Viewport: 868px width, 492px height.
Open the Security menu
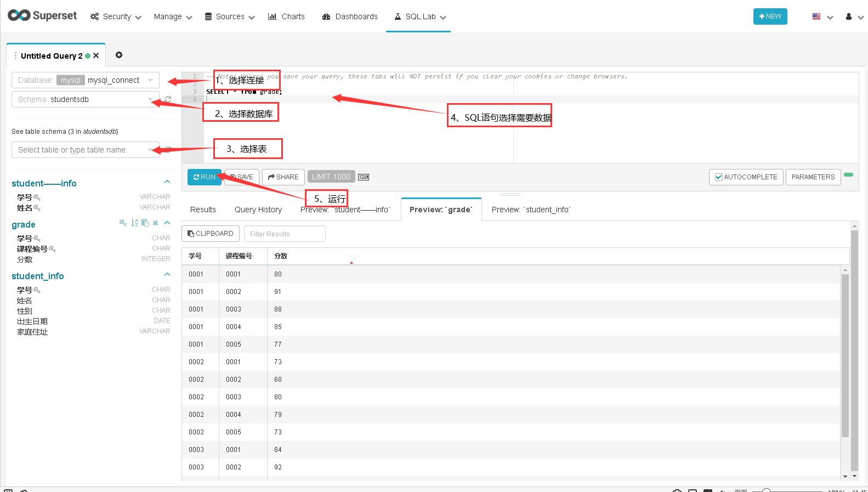pyautogui.click(x=116, y=16)
